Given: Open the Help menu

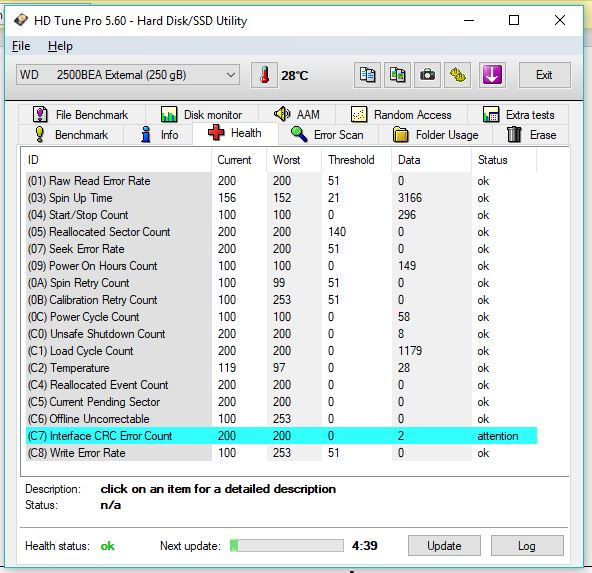Looking at the screenshot, I should (x=60, y=46).
